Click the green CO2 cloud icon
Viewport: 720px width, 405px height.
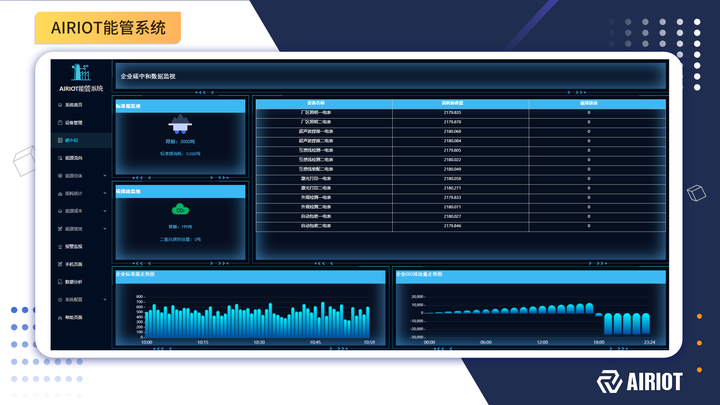point(180,209)
